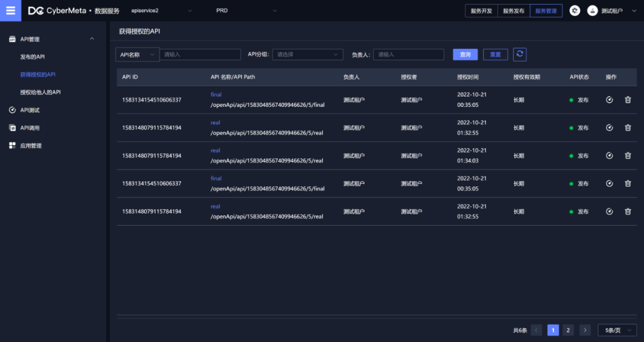Go to page 2
Viewport: 644px width, 342px height.
coord(568,330)
